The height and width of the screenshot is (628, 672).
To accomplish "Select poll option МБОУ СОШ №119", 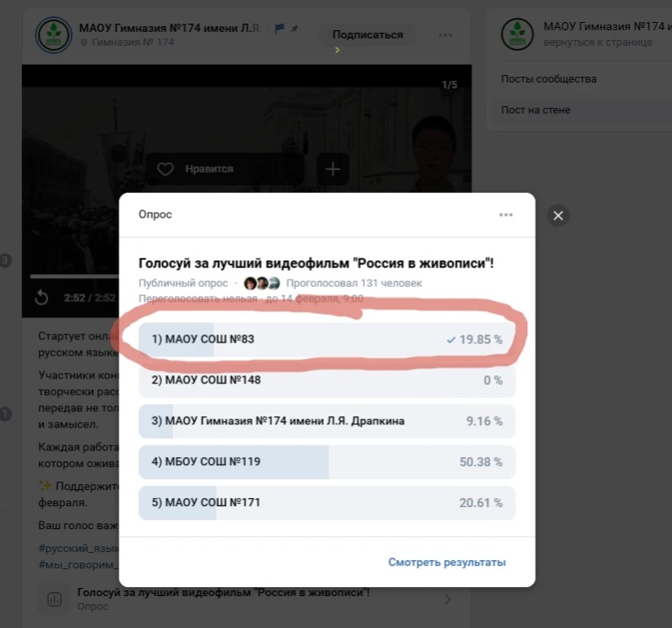I will [327, 462].
